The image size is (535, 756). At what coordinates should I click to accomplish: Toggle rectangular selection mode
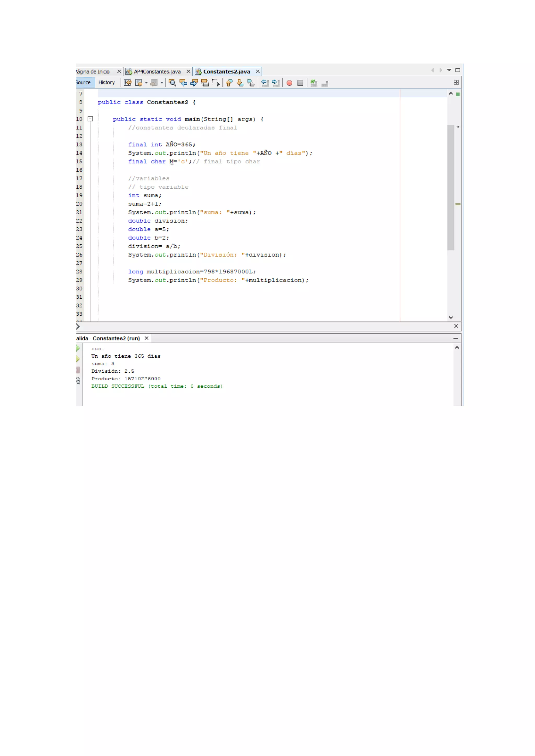[216, 83]
